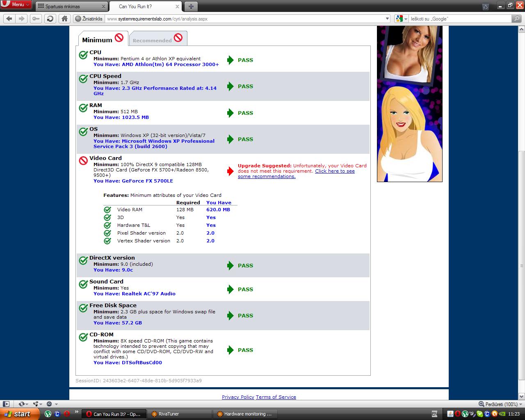Open the Opera Turbo dropdown
Image resolution: width=525 pixels, height=420 pixels.
[x=52, y=404]
